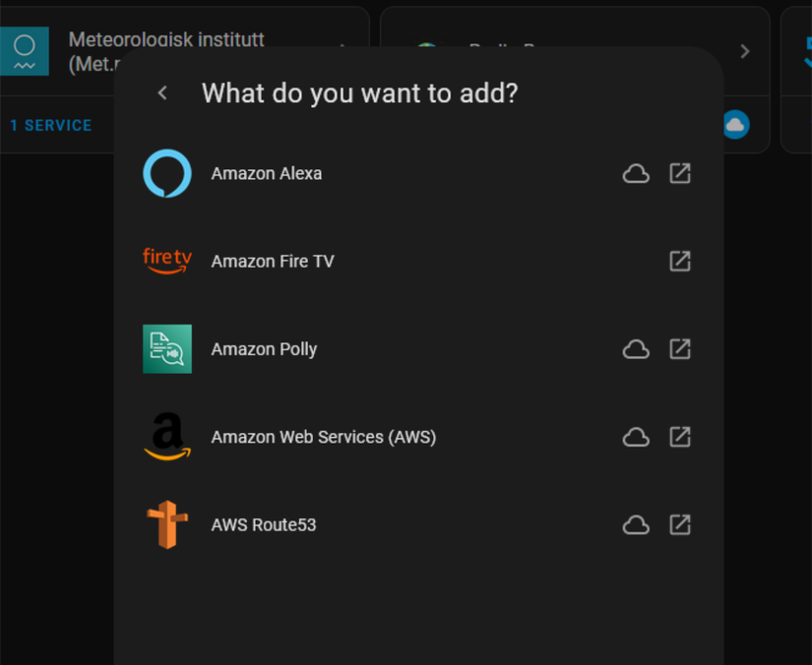Screen dimensions: 812x665
Task: Click the cloud icon for AWS Route53
Action: click(x=636, y=524)
